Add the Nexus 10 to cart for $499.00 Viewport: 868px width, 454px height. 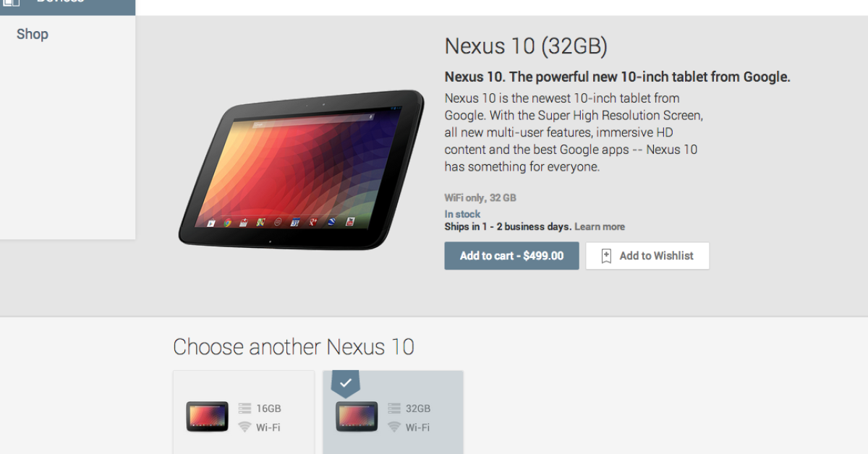[x=511, y=256]
